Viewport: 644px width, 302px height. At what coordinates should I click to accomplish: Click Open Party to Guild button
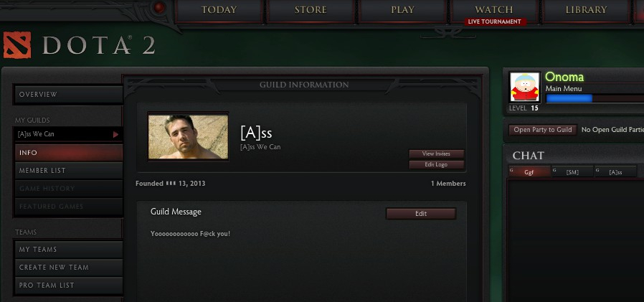point(543,130)
